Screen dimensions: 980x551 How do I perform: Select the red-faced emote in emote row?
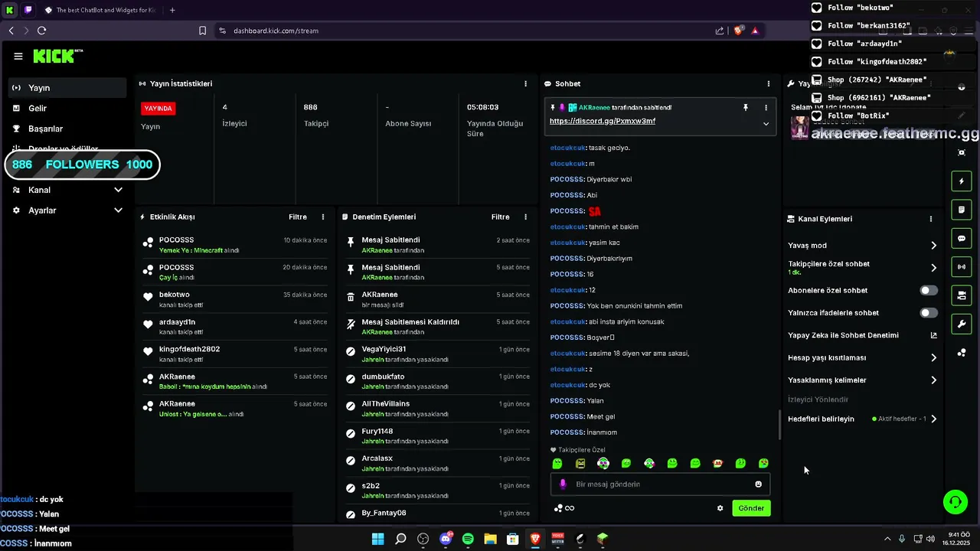717,464
